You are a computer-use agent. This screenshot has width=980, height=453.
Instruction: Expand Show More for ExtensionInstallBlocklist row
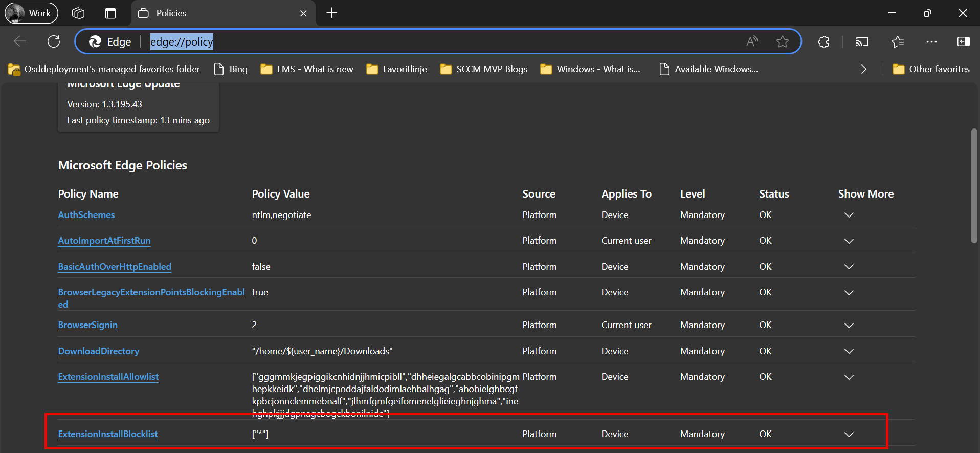[849, 435]
